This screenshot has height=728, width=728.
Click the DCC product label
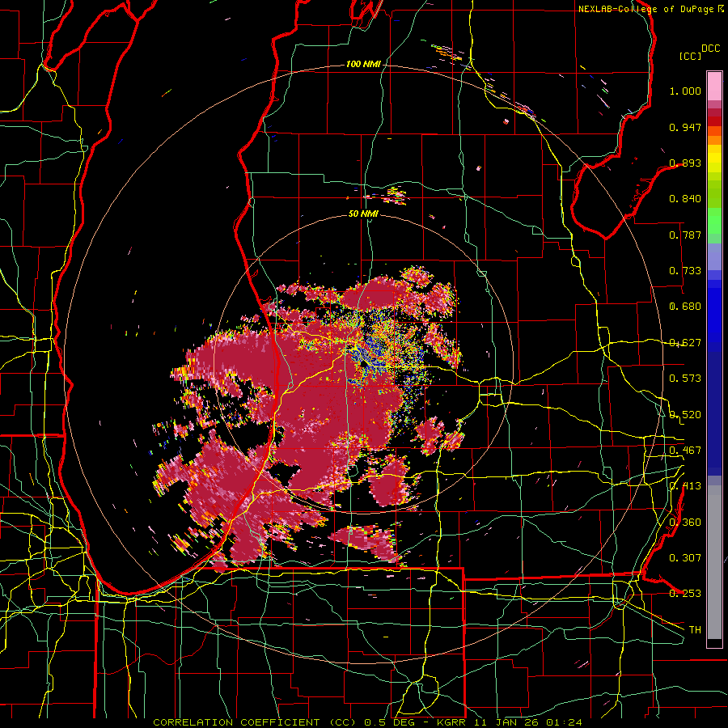pos(711,49)
